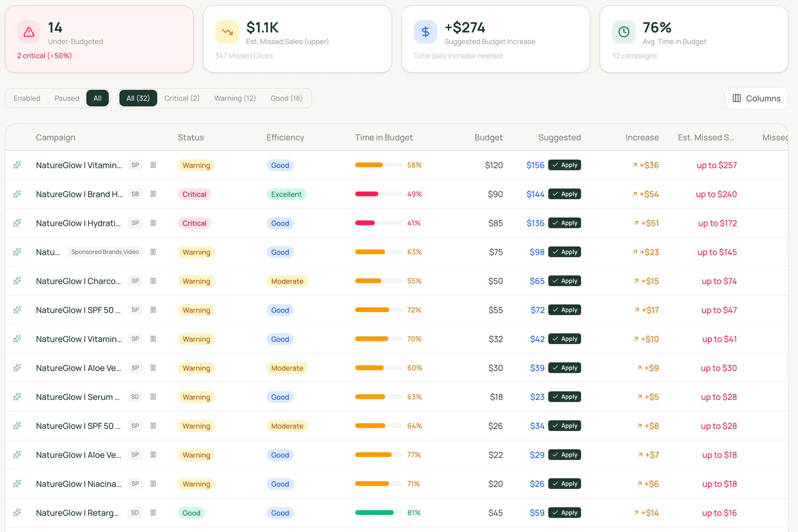
Task: Click the pause icon on the NatureGlow Retarg... row
Action: (x=153, y=512)
